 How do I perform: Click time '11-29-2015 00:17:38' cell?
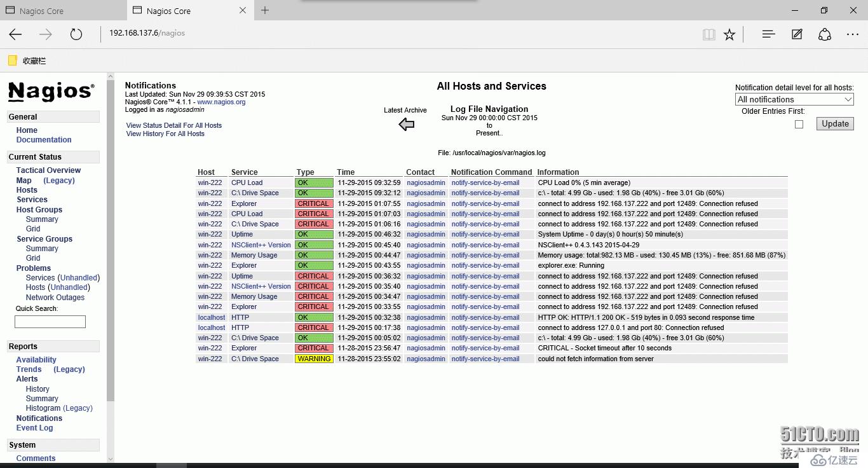click(369, 328)
